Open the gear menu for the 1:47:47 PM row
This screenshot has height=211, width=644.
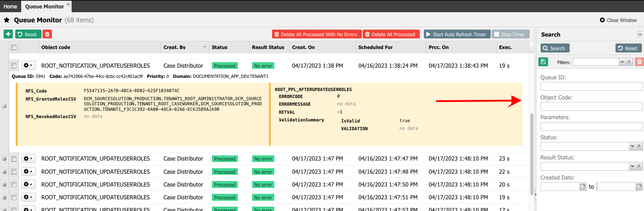pos(28,158)
